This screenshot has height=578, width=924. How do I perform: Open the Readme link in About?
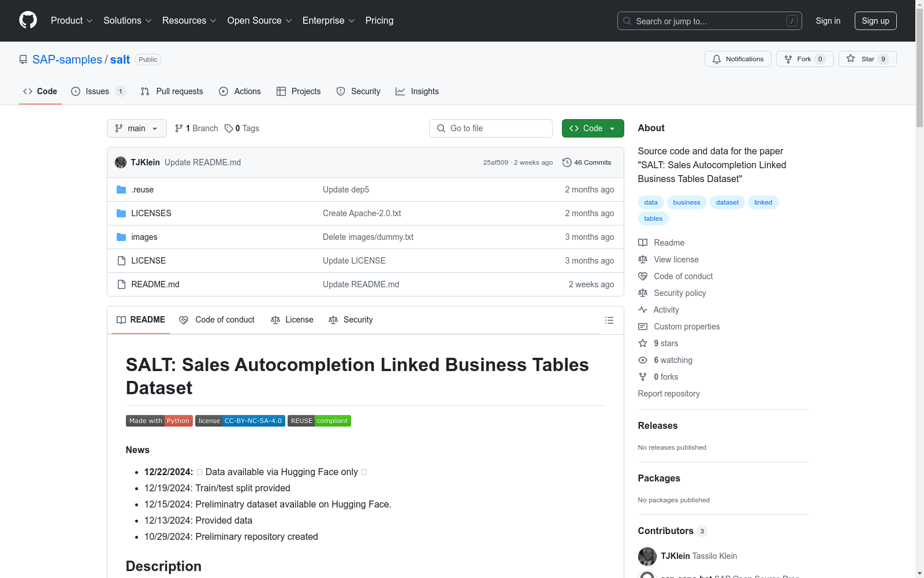point(661,243)
